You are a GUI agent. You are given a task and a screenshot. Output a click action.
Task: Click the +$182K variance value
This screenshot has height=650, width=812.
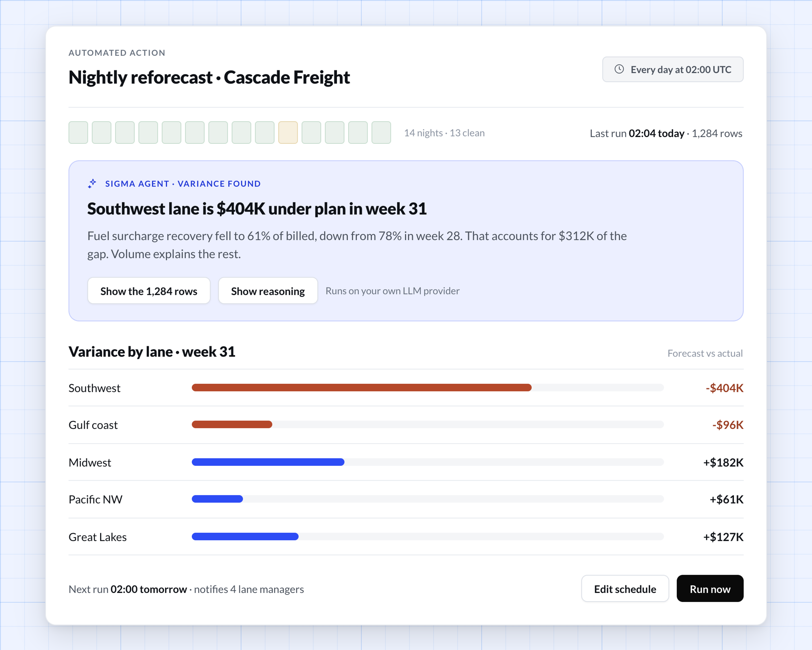723,462
